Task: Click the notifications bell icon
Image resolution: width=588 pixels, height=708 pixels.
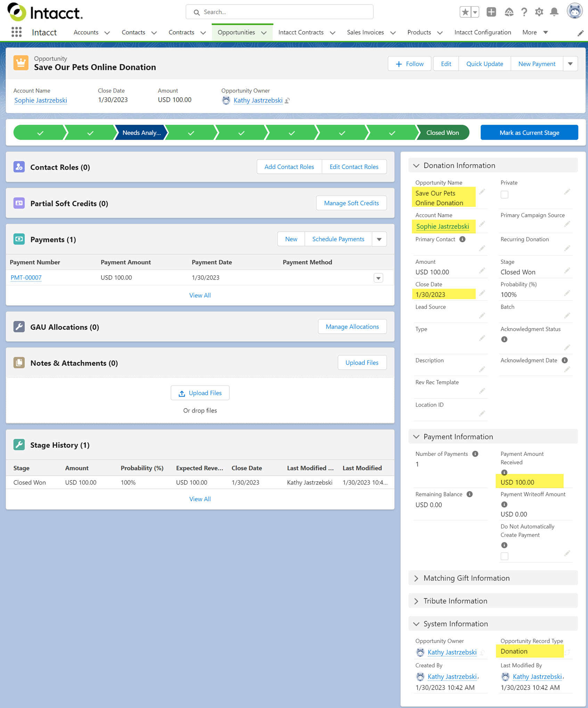Action: coord(554,12)
